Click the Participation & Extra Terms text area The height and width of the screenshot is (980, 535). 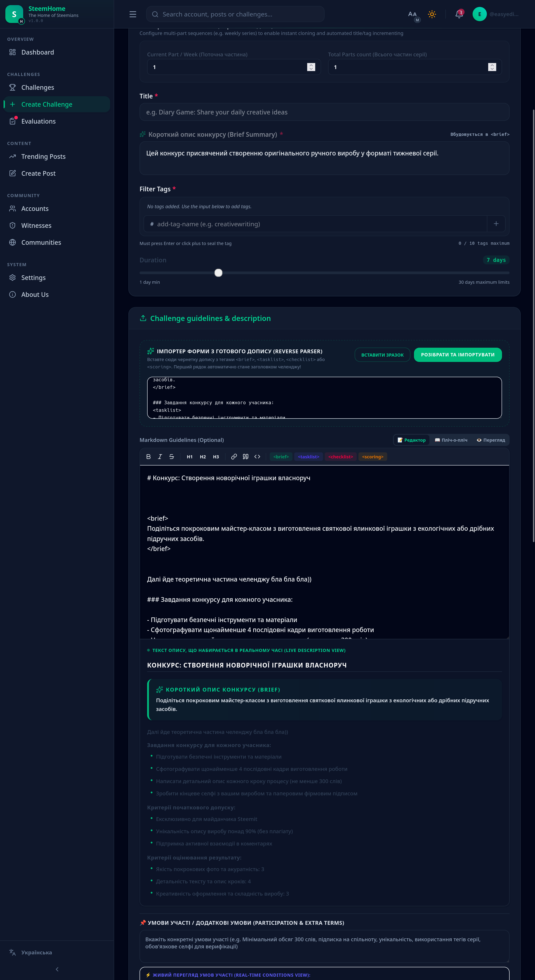(x=324, y=946)
